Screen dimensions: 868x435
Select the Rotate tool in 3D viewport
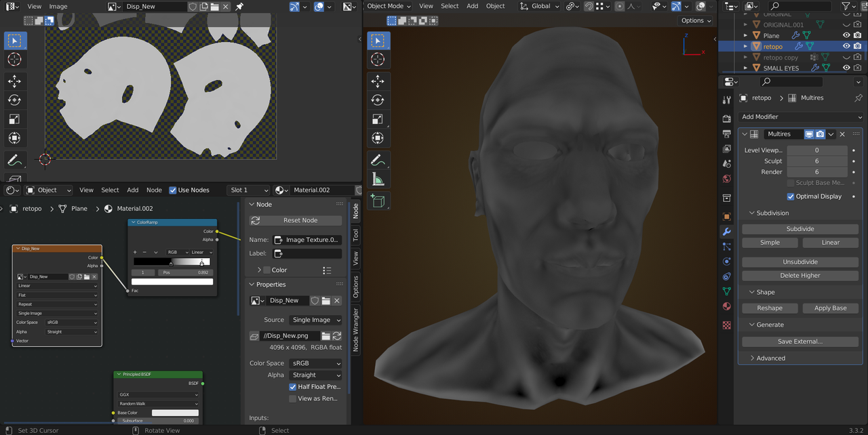click(378, 100)
